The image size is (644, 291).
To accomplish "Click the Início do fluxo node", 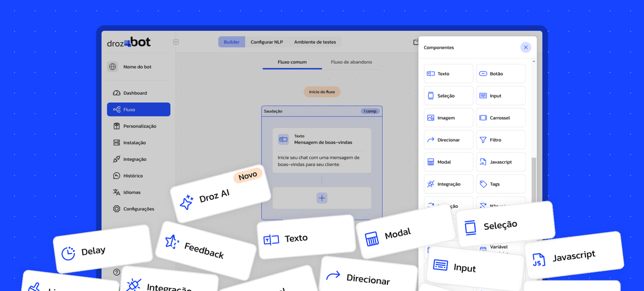I will [x=322, y=92].
